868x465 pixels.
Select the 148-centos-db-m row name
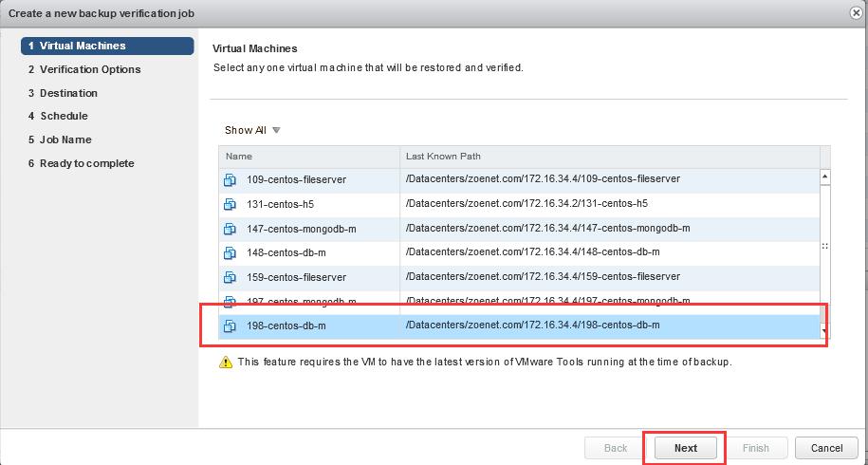[286, 253]
